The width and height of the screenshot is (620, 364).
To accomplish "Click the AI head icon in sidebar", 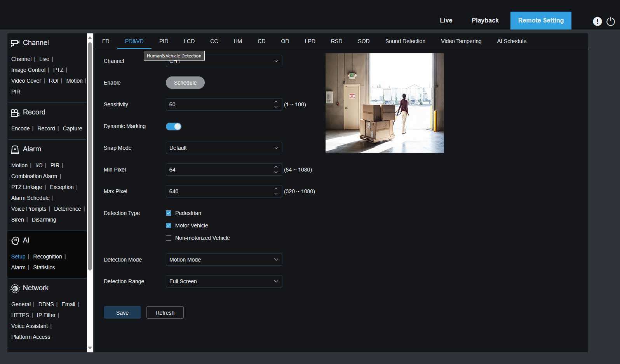I will [15, 241].
